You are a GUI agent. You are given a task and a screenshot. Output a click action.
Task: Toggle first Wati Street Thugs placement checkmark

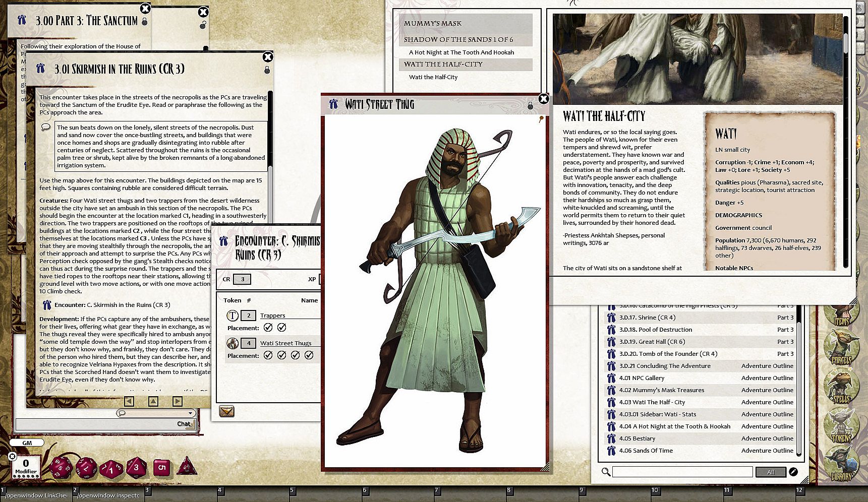(x=268, y=355)
